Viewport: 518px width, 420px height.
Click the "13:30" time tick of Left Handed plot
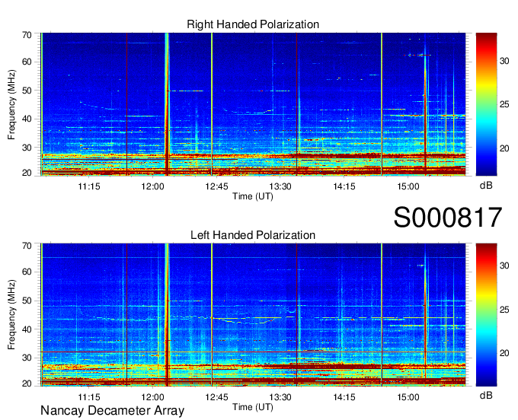tap(280, 397)
